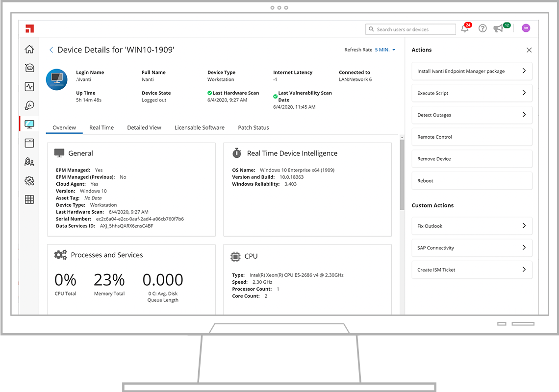Click the help question mark icon
This screenshot has width=559, height=392.
483,29
